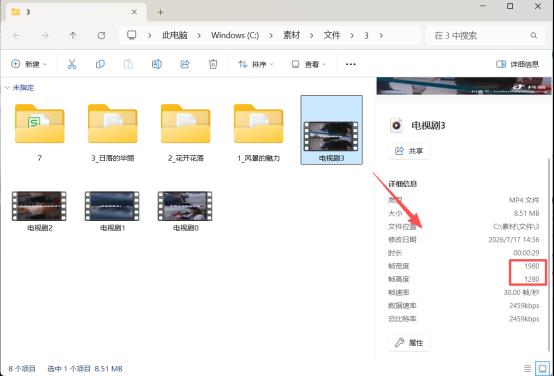
Task: Collapse the 未指定 group chevron
Action: (x=7, y=88)
